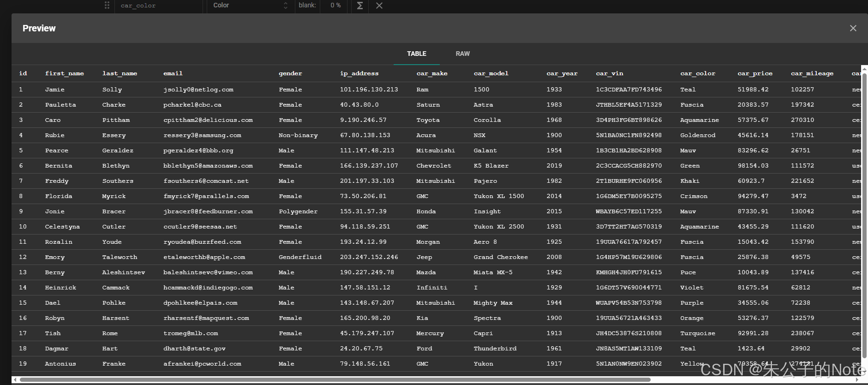Click the car_price column header
Viewport: 868px width, 385px height.
[755, 73]
